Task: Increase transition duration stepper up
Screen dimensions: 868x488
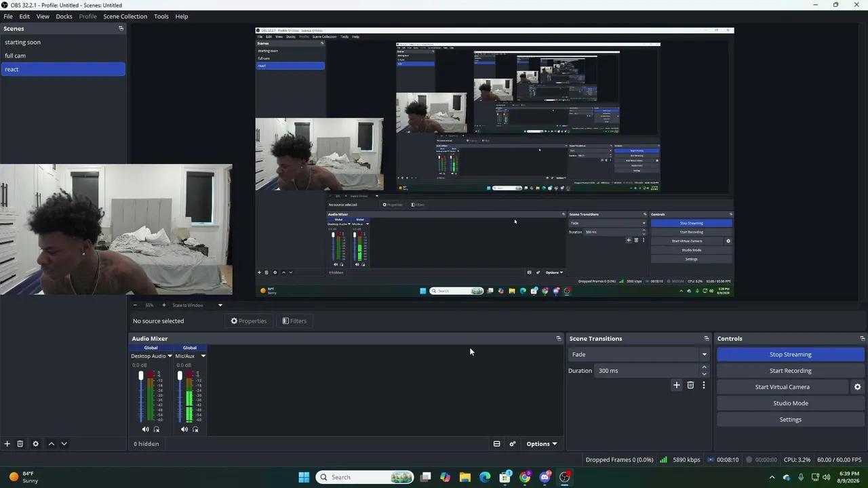Action: click(704, 367)
